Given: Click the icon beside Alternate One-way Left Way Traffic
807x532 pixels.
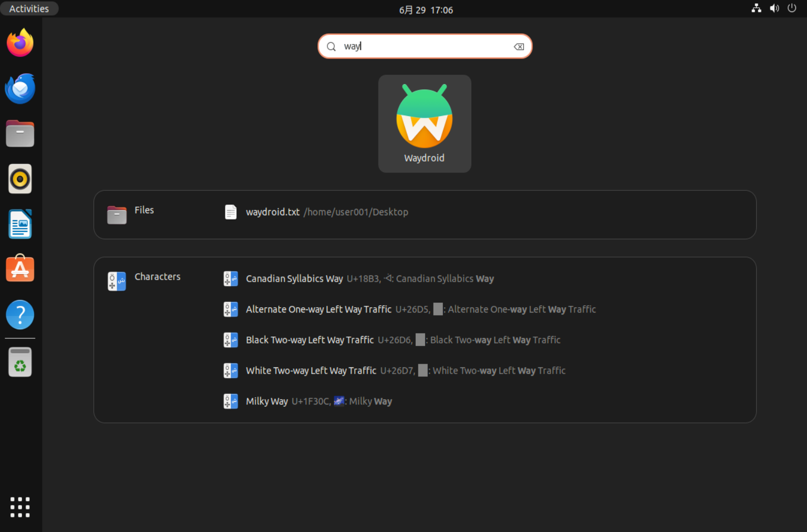Looking at the screenshot, I should click(231, 309).
